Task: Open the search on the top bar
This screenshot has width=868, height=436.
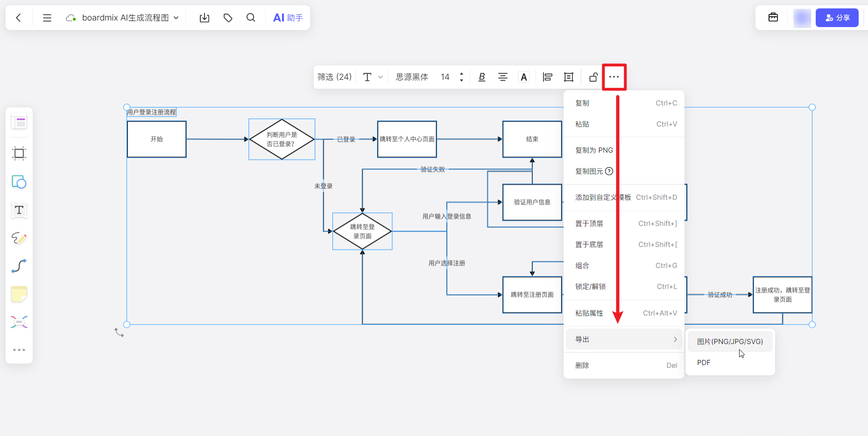Action: (x=251, y=17)
